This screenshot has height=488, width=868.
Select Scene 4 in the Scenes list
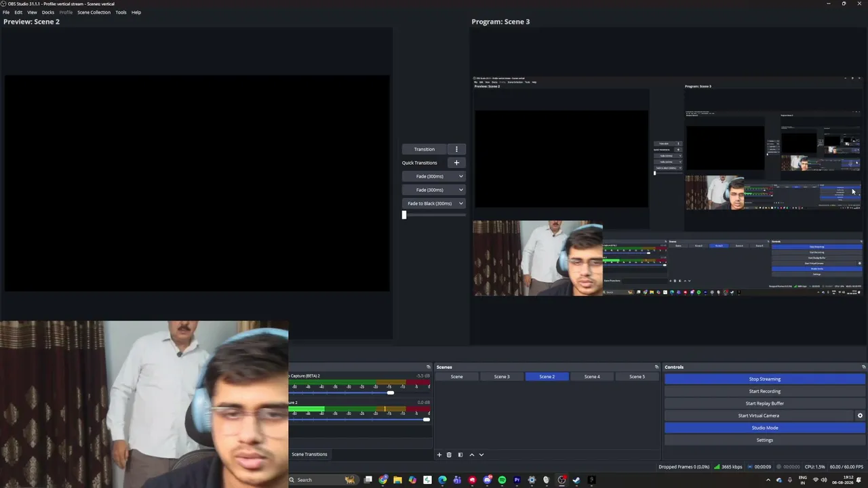pyautogui.click(x=592, y=377)
